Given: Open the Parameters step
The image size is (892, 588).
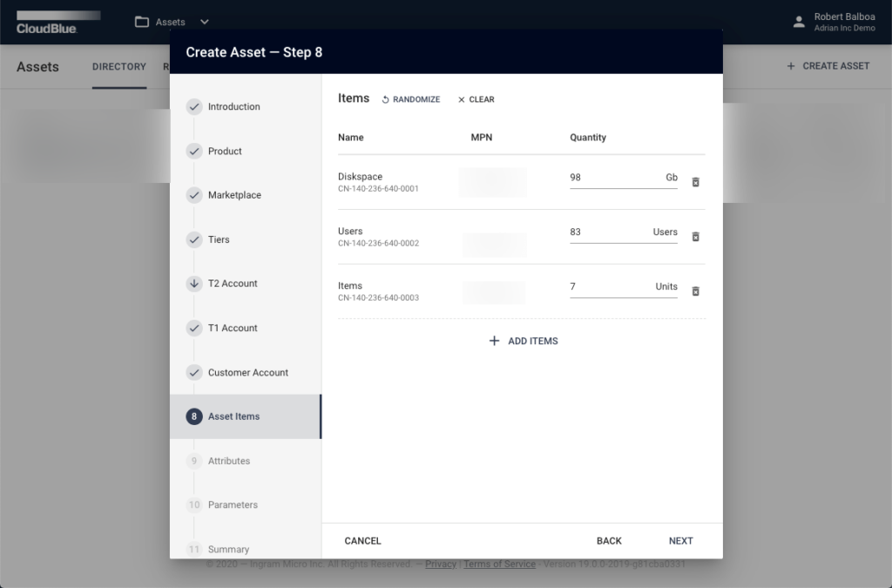Looking at the screenshot, I should [x=233, y=504].
